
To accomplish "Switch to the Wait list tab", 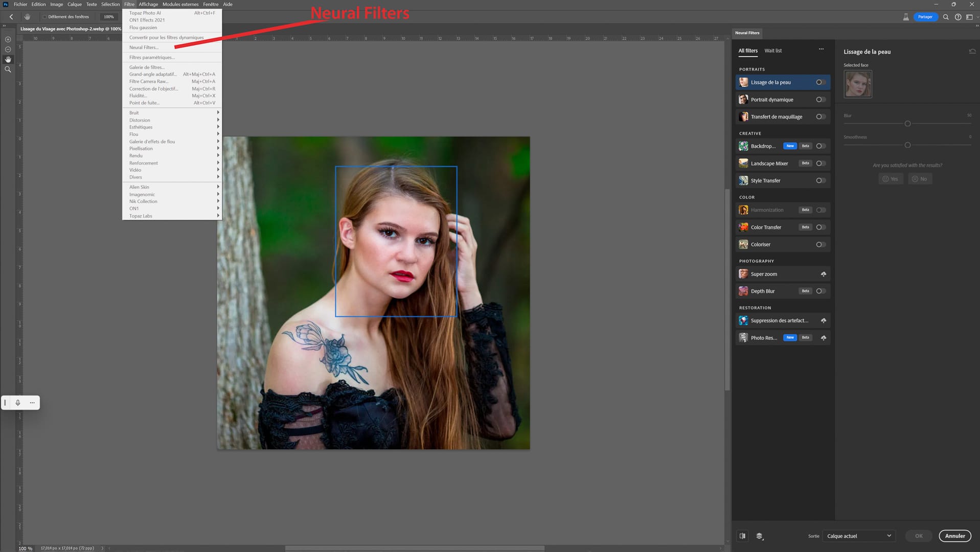I will click(x=773, y=51).
